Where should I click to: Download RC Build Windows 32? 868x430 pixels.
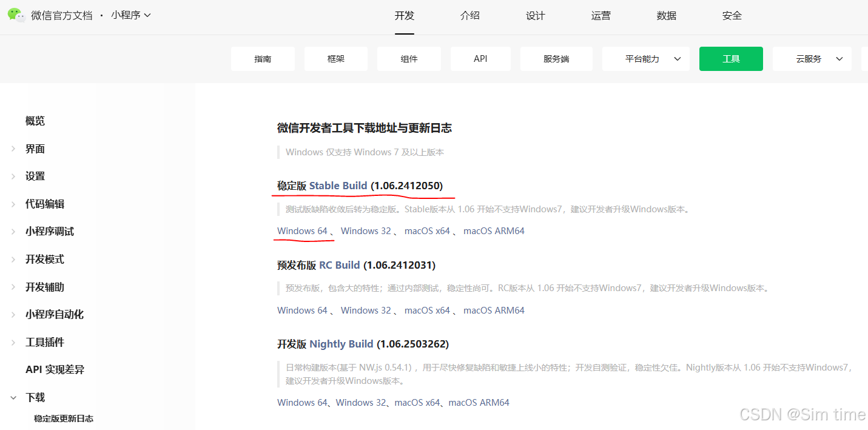click(x=366, y=311)
